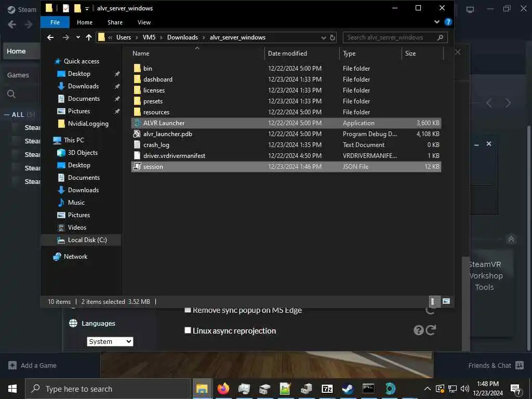This screenshot has height=399, width=532.
Task: Click Downloads in the address breadcrumb
Action: 182,37
